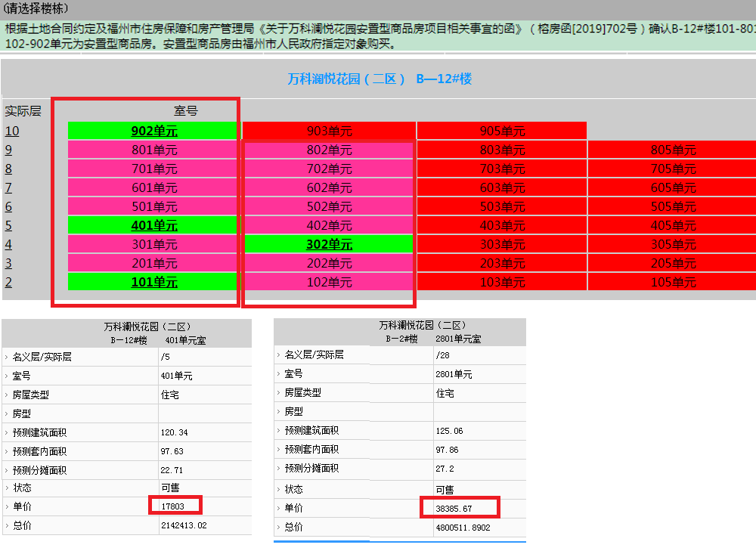Select the green 902单元 unit cell
The image size is (756, 551).
point(150,130)
